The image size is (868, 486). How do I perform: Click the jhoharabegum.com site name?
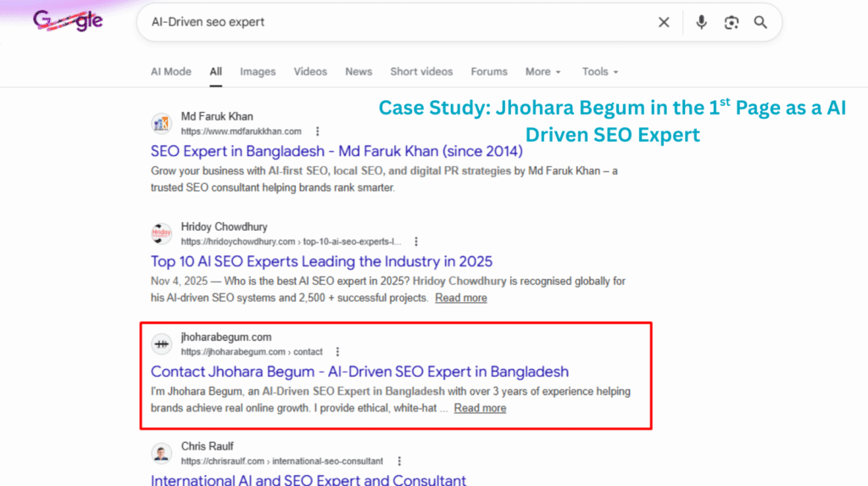pyautogui.click(x=226, y=337)
